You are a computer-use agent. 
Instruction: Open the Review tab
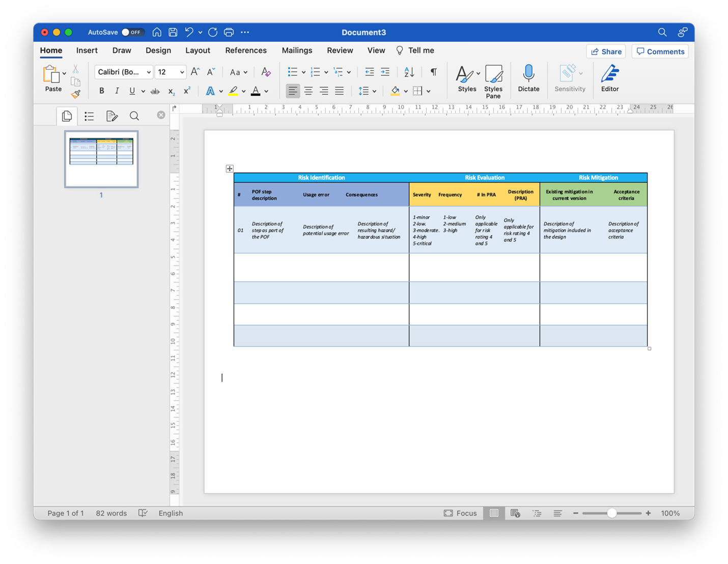pyautogui.click(x=340, y=50)
